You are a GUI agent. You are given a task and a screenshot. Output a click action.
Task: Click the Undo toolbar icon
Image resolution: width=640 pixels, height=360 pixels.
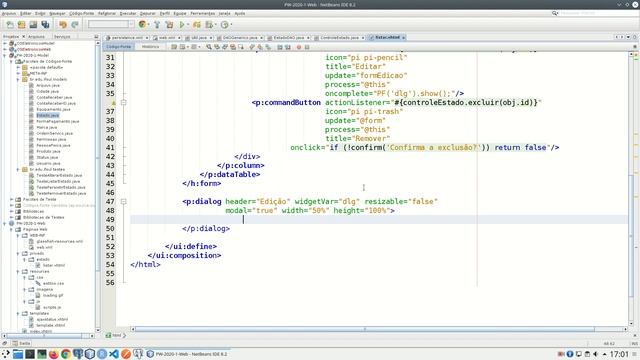[x=63, y=25]
